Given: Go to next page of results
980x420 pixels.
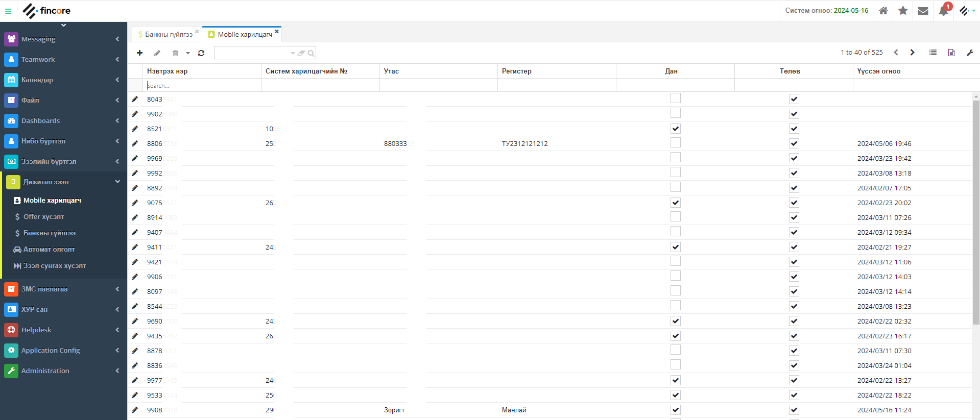Looking at the screenshot, I should click(x=912, y=53).
